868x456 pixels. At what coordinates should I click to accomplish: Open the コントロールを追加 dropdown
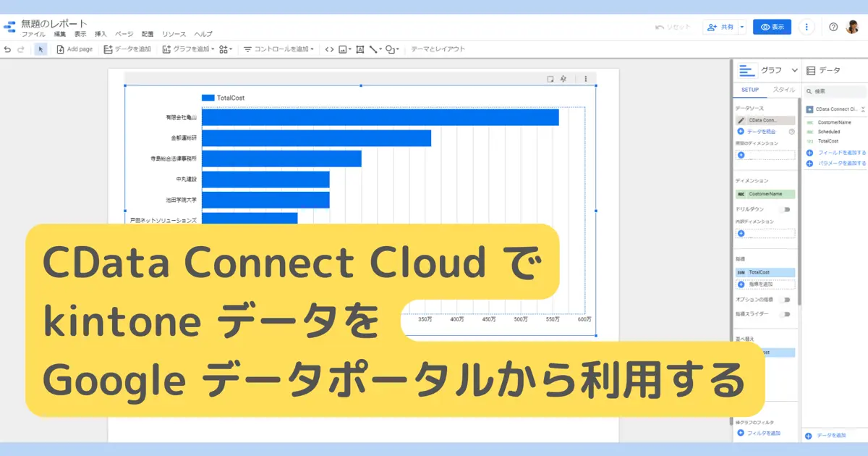(278, 49)
